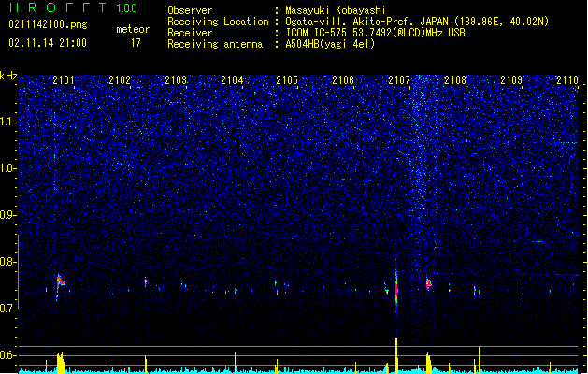The image size is (588, 374).
Task: Click observer name Masayuki Kobayashi
Action: [336, 10]
